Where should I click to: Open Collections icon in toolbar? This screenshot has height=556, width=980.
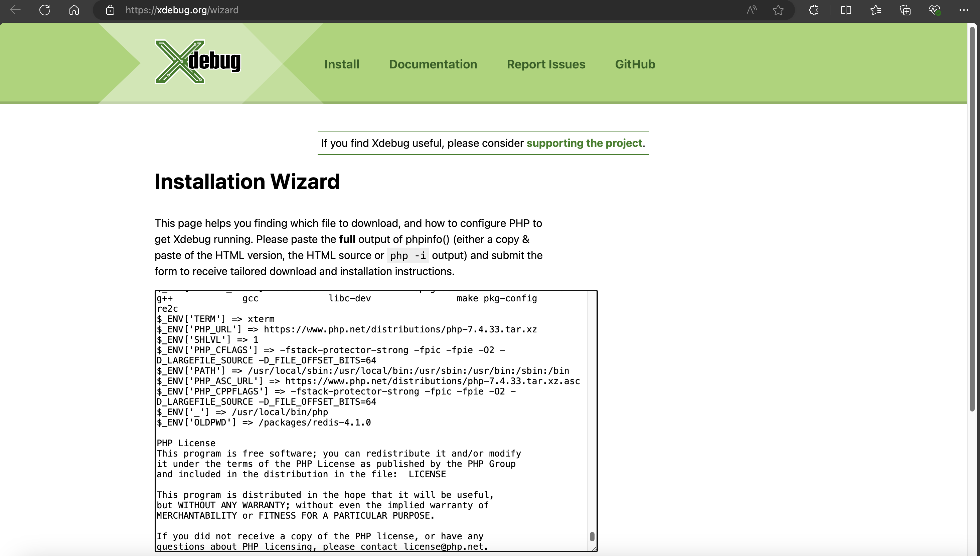905,10
